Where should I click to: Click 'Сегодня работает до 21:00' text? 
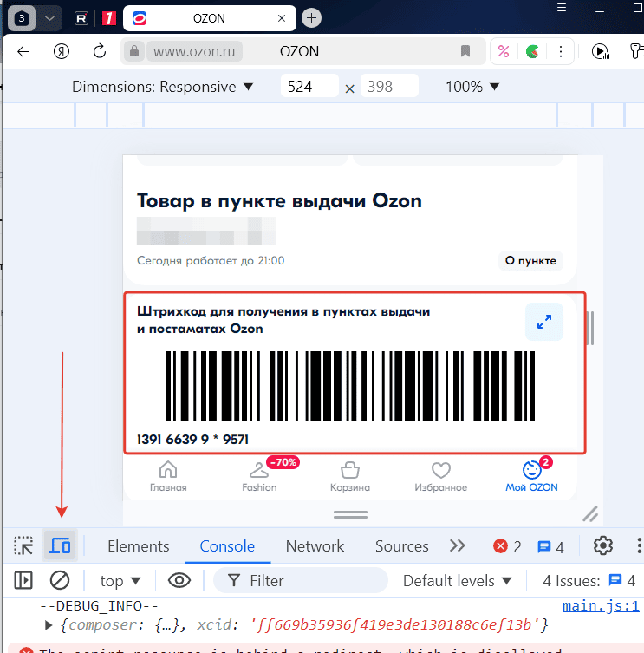(211, 261)
